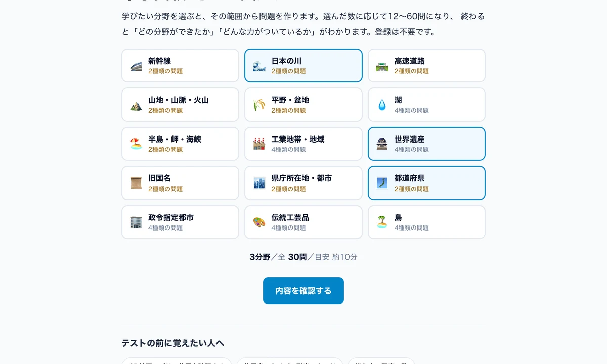Image resolution: width=607 pixels, height=364 pixels.
Task: Click the highway icon for 高速道路
Action: pos(382,66)
